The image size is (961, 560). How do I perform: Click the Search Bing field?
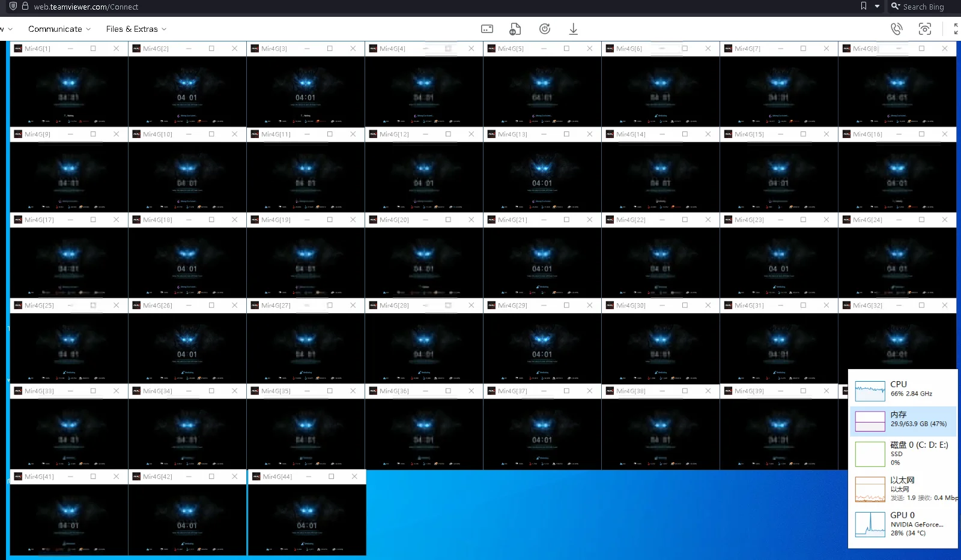point(923,7)
